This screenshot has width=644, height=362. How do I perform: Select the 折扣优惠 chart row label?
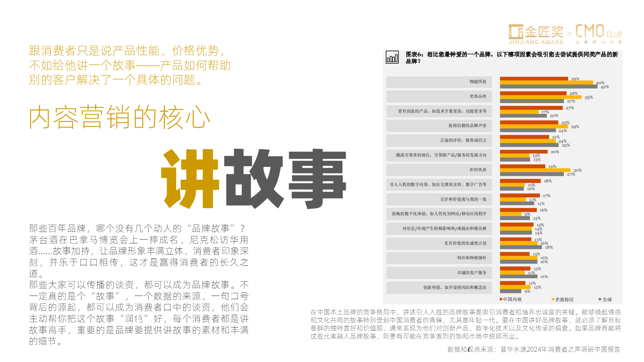point(439,170)
